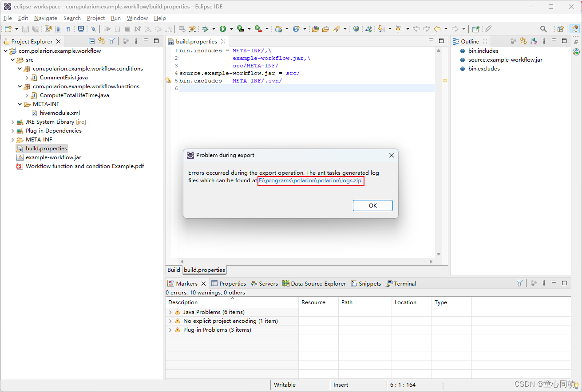Click the Save All toolbar icon
This screenshot has height=392, width=582.
coord(36,29)
